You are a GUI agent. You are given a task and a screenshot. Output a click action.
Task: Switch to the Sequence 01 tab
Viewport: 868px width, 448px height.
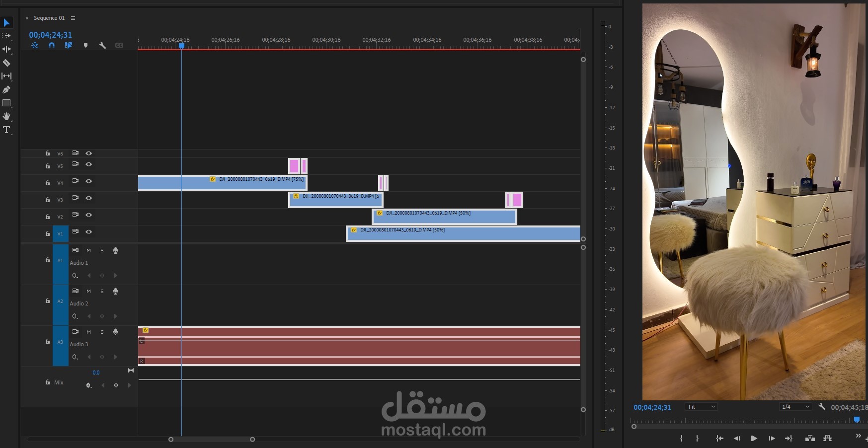click(x=49, y=18)
